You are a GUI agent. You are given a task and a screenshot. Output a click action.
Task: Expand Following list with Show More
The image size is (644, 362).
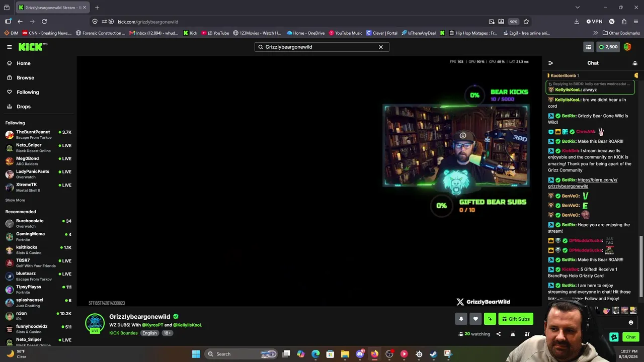(15, 200)
